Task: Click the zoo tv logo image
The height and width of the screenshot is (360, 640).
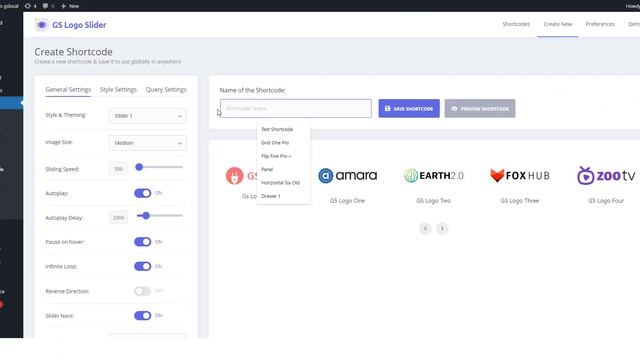Action: tap(606, 176)
